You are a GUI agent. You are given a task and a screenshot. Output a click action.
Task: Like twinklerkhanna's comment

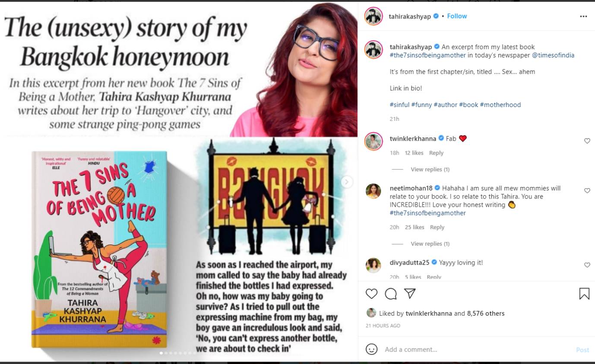(x=587, y=141)
